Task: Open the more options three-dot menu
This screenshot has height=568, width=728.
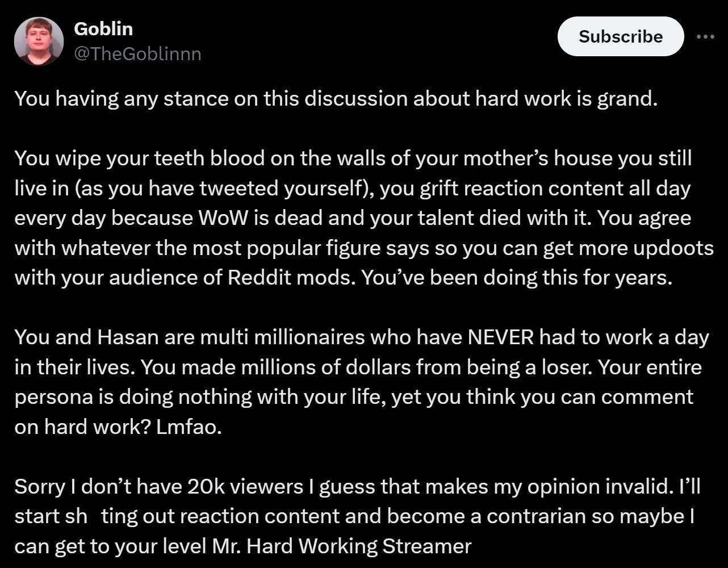Action: (x=705, y=36)
